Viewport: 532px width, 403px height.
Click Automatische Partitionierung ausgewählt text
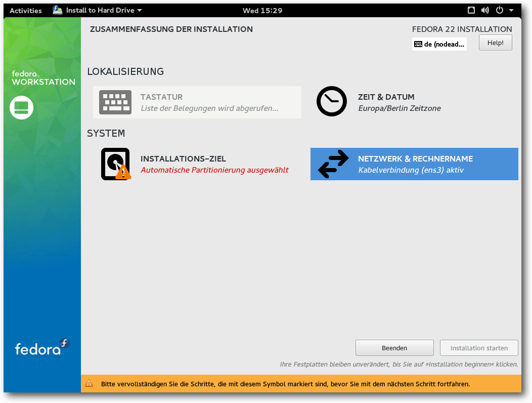pos(214,170)
